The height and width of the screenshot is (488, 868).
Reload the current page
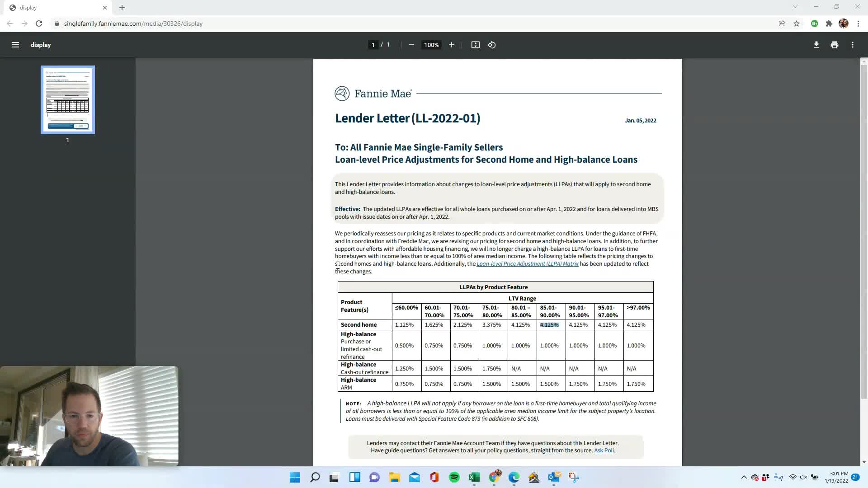(39, 23)
